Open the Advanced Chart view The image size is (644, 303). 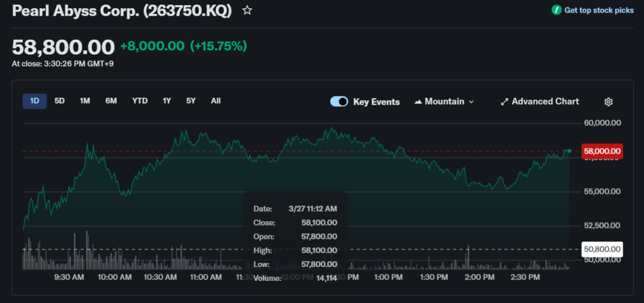pos(545,102)
